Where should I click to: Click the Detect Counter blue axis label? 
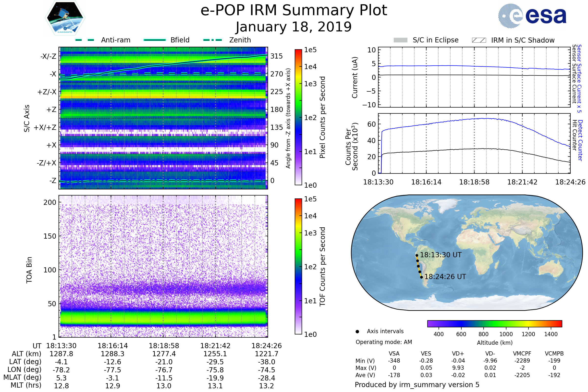tap(580, 140)
